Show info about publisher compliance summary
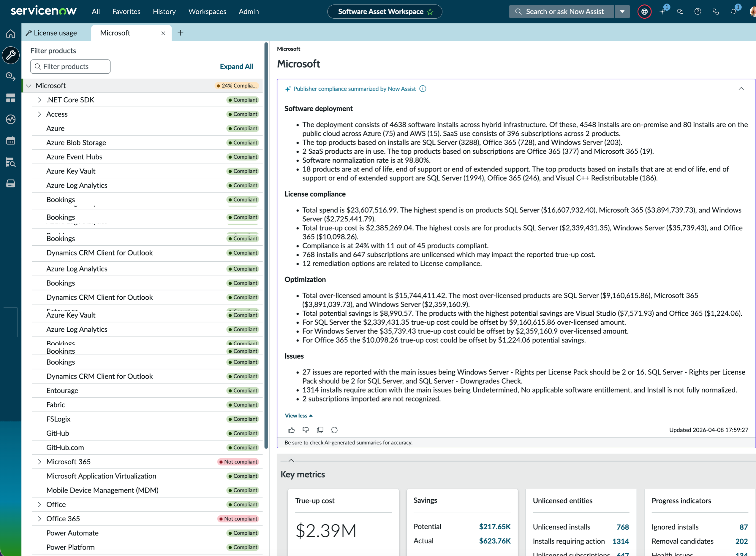Screen dimensions: 756x556 pyautogui.click(x=423, y=89)
